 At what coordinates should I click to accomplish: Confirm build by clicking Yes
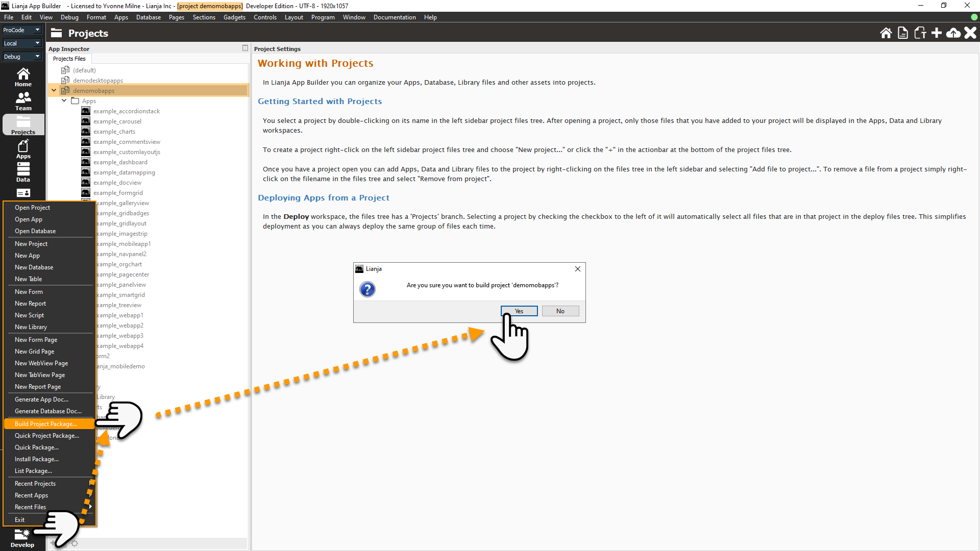click(519, 311)
